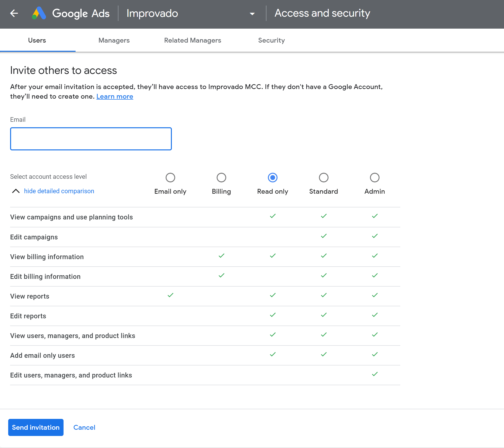Open the Security tab
This screenshot has height=448, width=504.
click(271, 40)
